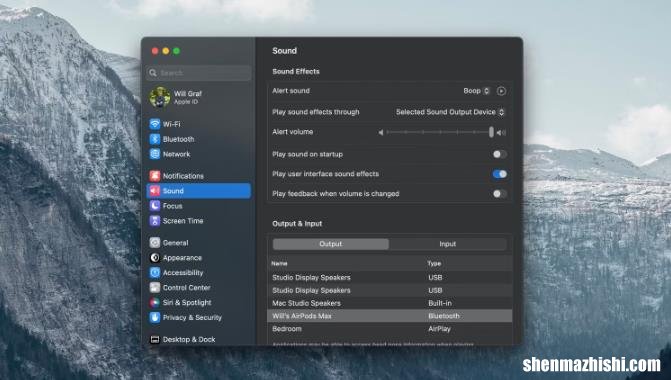Viewport: 671px width, 380px height.
Task: Close the settings window with red button
Action: (155, 51)
